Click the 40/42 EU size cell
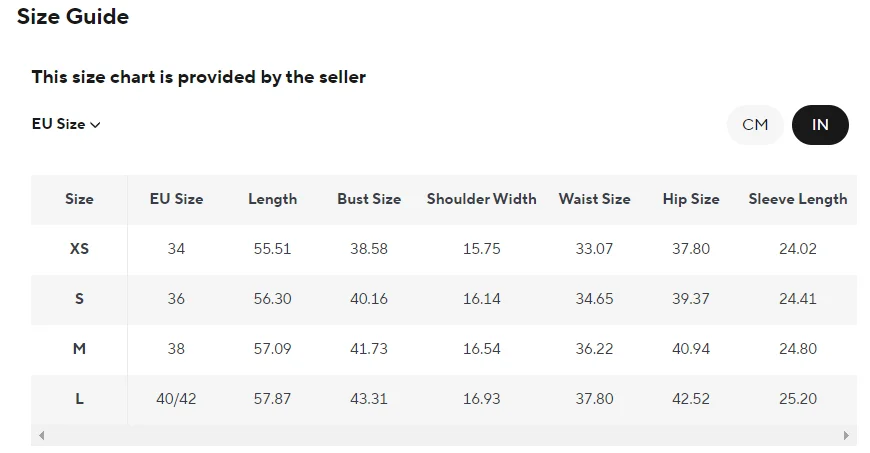 click(x=176, y=399)
